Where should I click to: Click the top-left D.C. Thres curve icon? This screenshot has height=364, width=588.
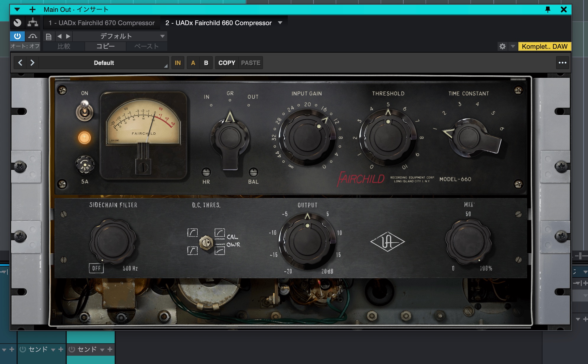192,233
